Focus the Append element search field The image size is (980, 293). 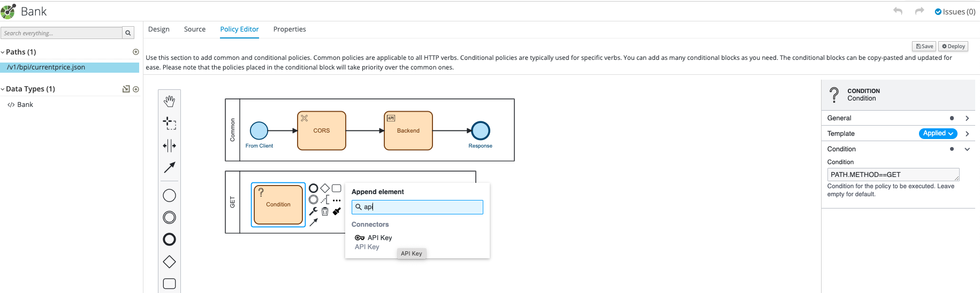coord(417,207)
